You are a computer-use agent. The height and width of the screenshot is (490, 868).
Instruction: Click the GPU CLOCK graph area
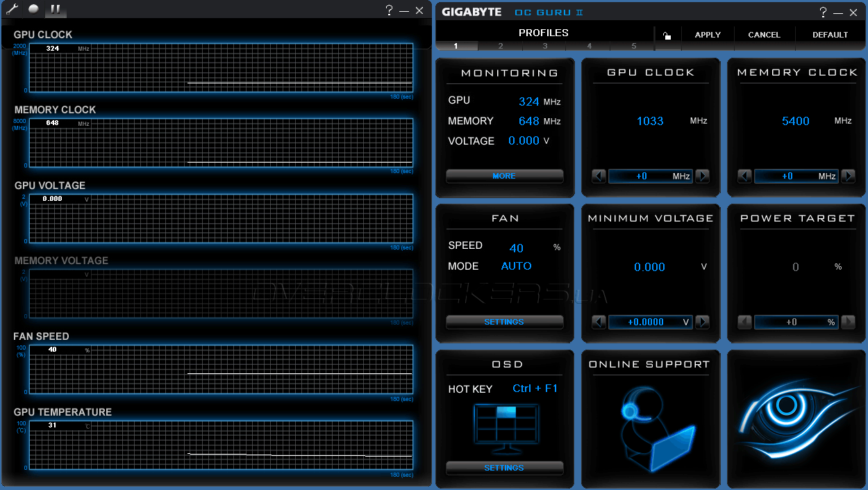tap(221, 67)
